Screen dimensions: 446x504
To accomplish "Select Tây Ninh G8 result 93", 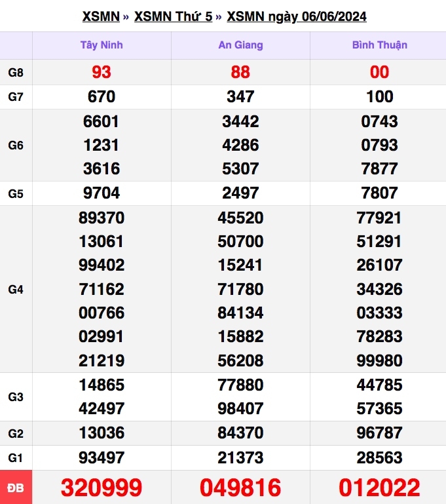I will 102,72.
